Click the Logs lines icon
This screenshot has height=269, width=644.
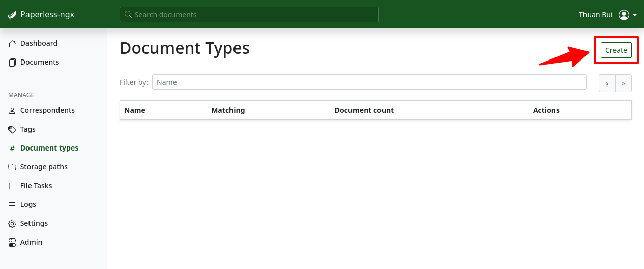(12, 205)
